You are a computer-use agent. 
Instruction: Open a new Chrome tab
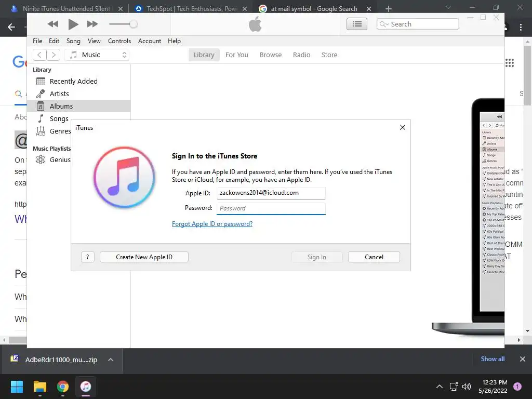click(389, 9)
